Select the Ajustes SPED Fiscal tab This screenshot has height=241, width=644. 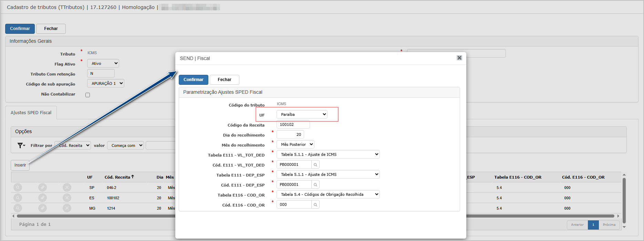pyautogui.click(x=31, y=113)
